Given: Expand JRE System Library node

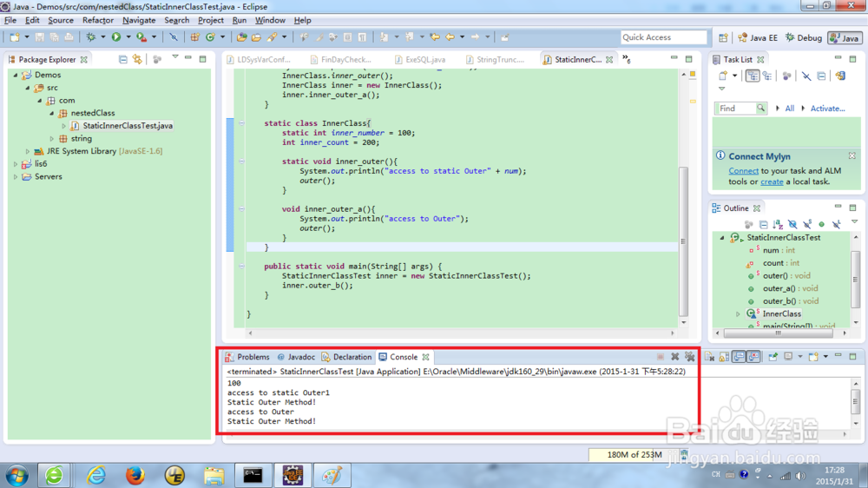Looking at the screenshot, I should [x=28, y=151].
